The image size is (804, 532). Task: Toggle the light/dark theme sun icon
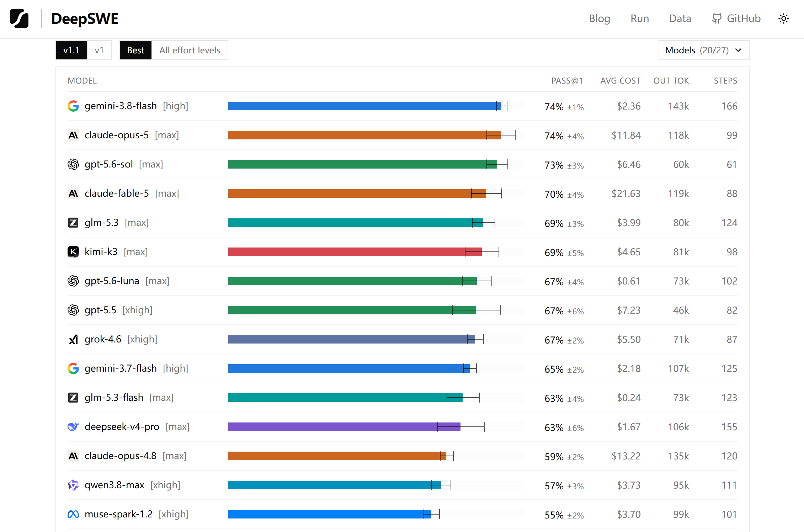pos(784,18)
